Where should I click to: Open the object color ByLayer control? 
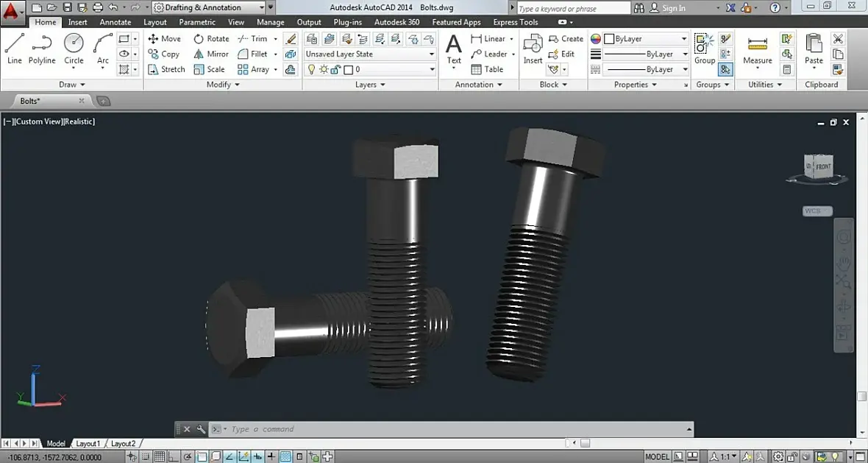point(645,39)
